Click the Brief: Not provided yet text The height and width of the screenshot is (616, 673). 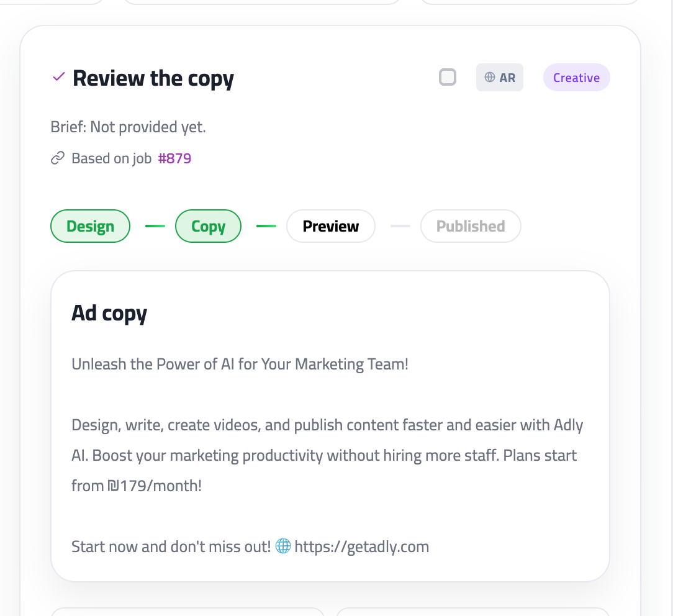tap(128, 127)
